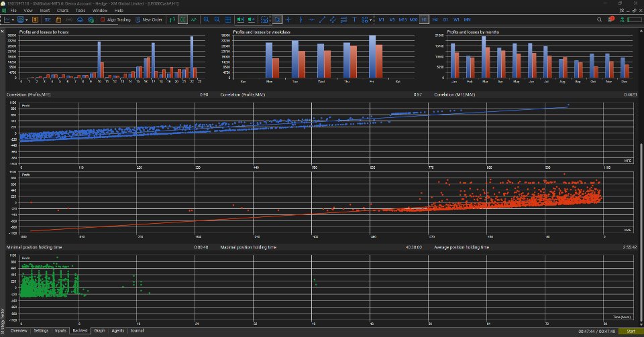The image size is (644, 337).
Task: Open notifications icon with red badge
Action: pyautogui.click(x=610, y=19)
